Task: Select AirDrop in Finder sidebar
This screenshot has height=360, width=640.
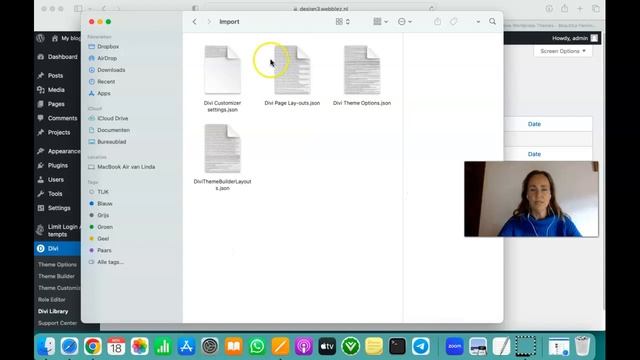Action: click(103, 58)
